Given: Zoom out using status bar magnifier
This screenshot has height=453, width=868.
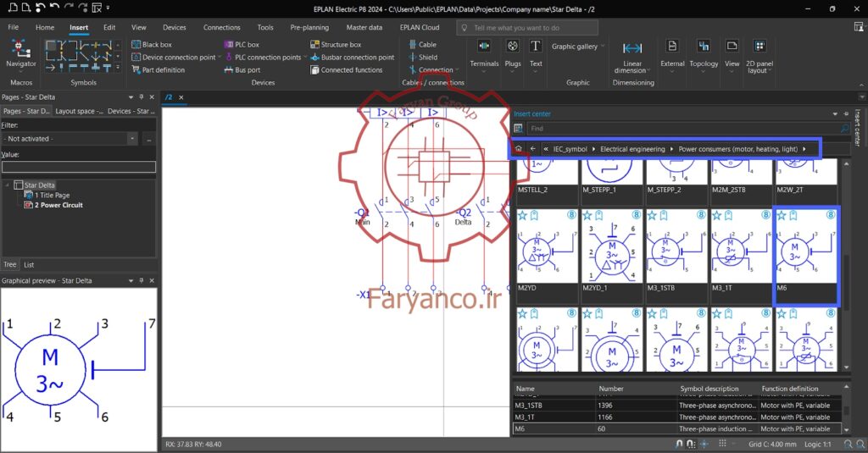Looking at the screenshot, I should (x=860, y=445).
